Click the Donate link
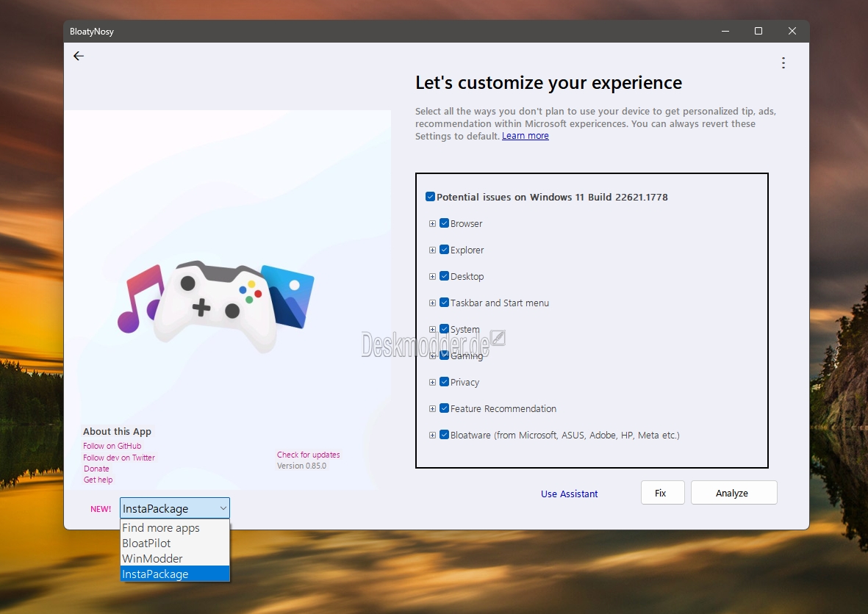Screen dimensions: 868x614 click(96, 469)
